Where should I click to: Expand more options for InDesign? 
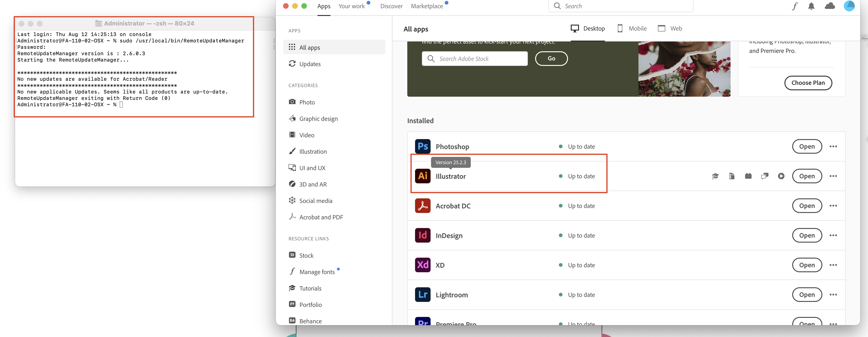coord(833,235)
